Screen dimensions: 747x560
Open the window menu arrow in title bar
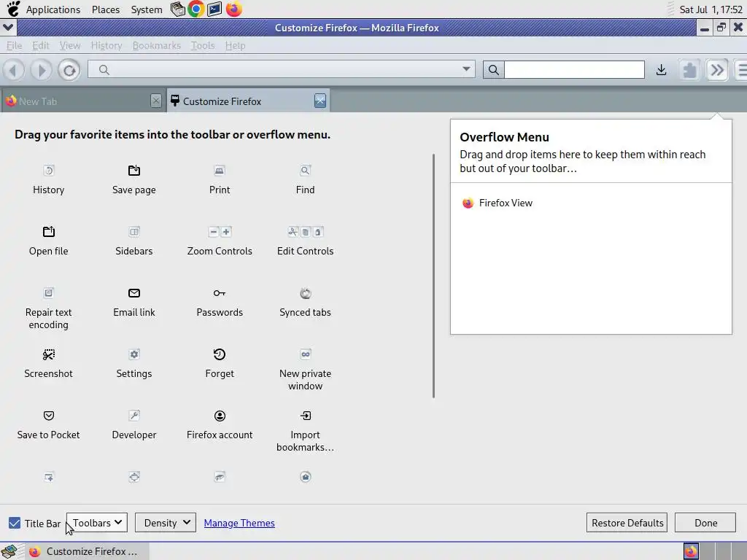(x=8, y=28)
